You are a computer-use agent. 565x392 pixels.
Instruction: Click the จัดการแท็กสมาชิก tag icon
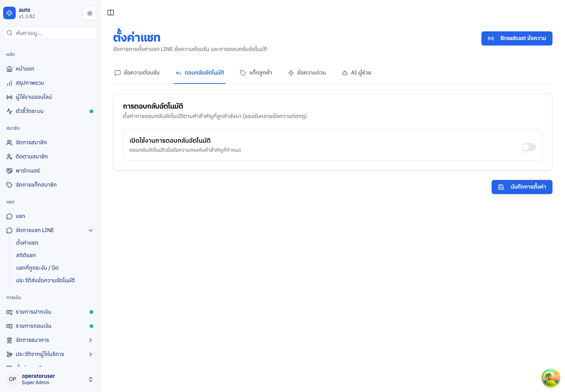9,185
